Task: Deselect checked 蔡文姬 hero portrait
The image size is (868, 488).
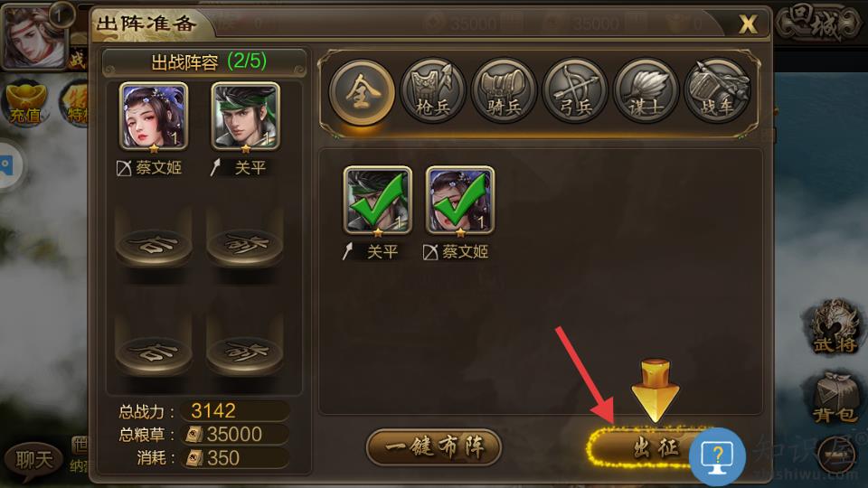Action: coord(460,200)
